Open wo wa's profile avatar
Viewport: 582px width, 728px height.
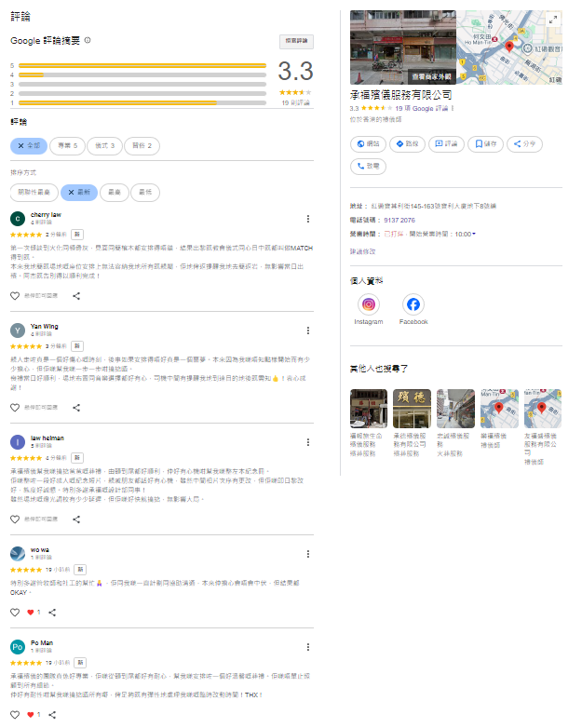[18, 553]
